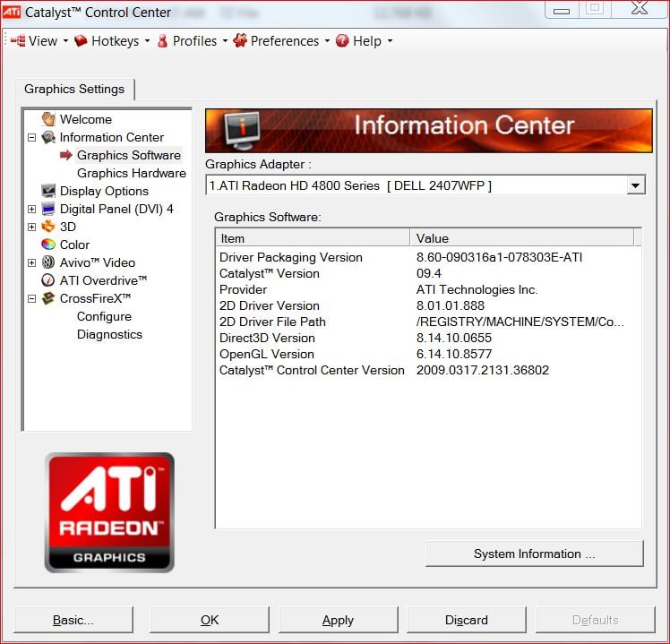Viewport: 670px width, 644px height.
Task: Select ATI Overdrive in the tree
Action: tap(103, 280)
